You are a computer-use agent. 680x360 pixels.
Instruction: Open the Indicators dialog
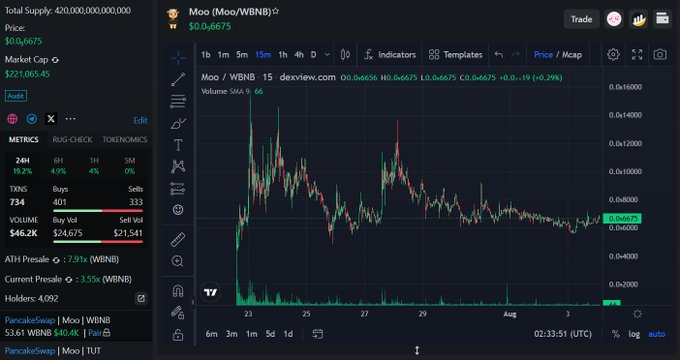click(390, 55)
